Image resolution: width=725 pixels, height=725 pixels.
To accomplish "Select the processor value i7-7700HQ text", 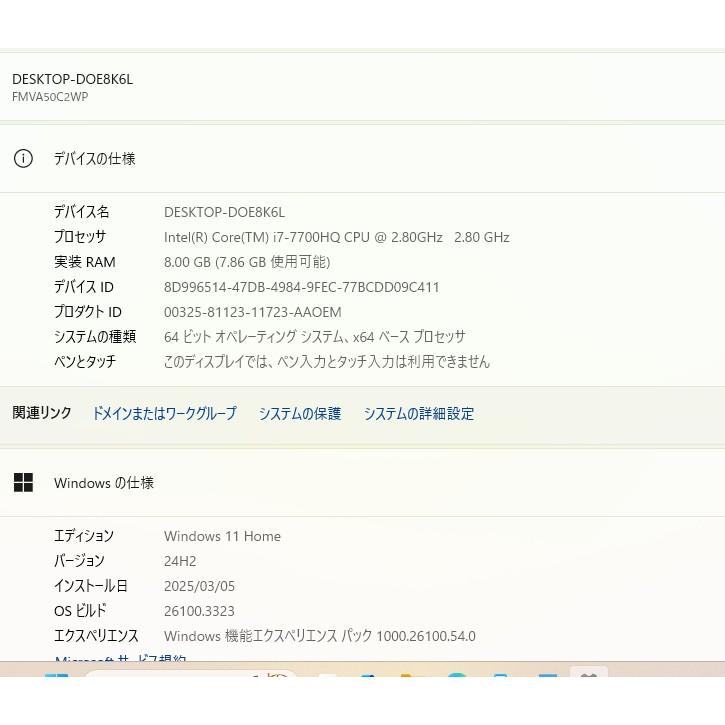I will 337,237.
